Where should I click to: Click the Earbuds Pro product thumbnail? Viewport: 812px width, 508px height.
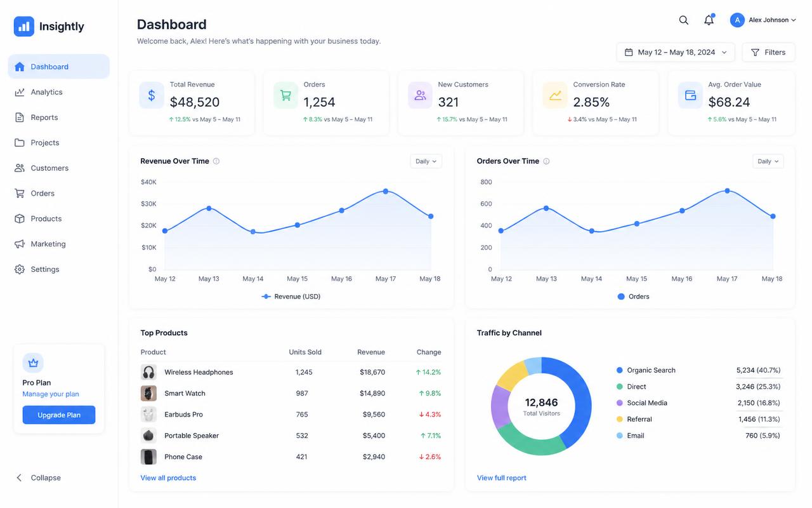148,415
